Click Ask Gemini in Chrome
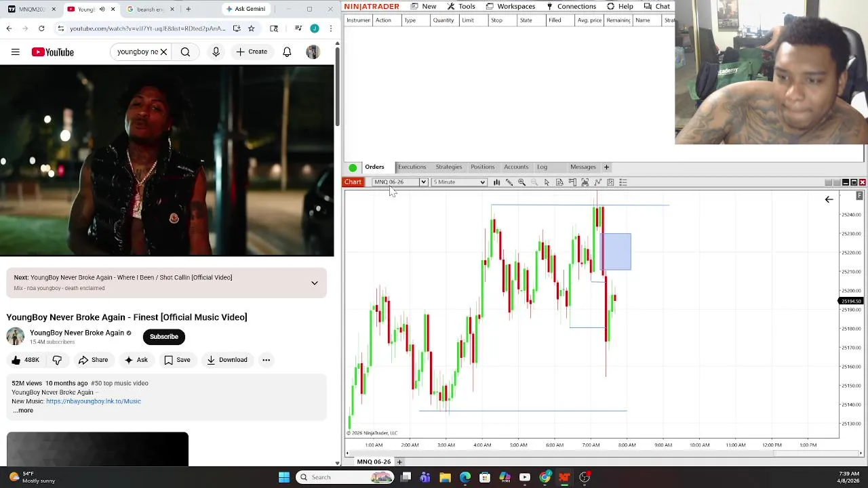 pos(245,9)
